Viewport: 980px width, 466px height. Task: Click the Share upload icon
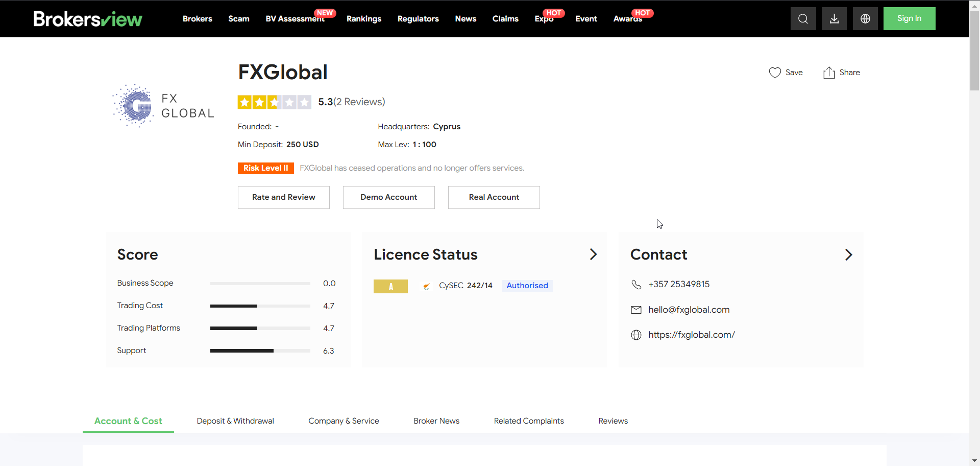tap(829, 73)
